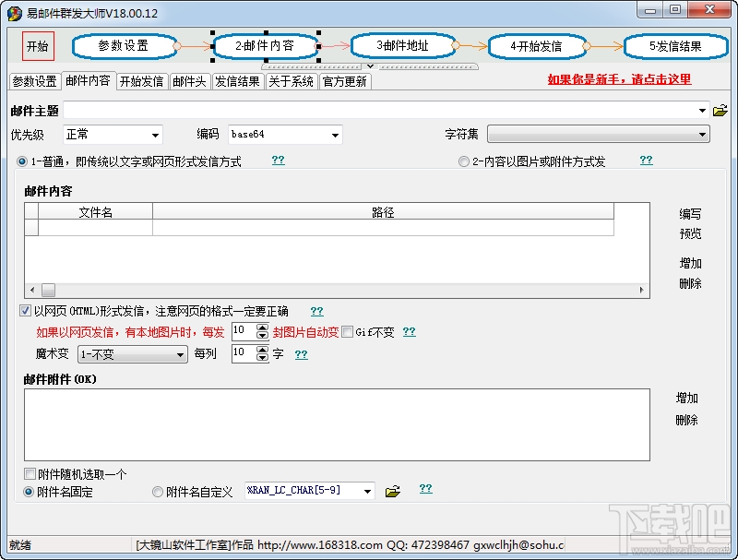Click left arrow of content list scrollbar
Viewport: 738px width, 560px height.
pyautogui.click(x=32, y=290)
